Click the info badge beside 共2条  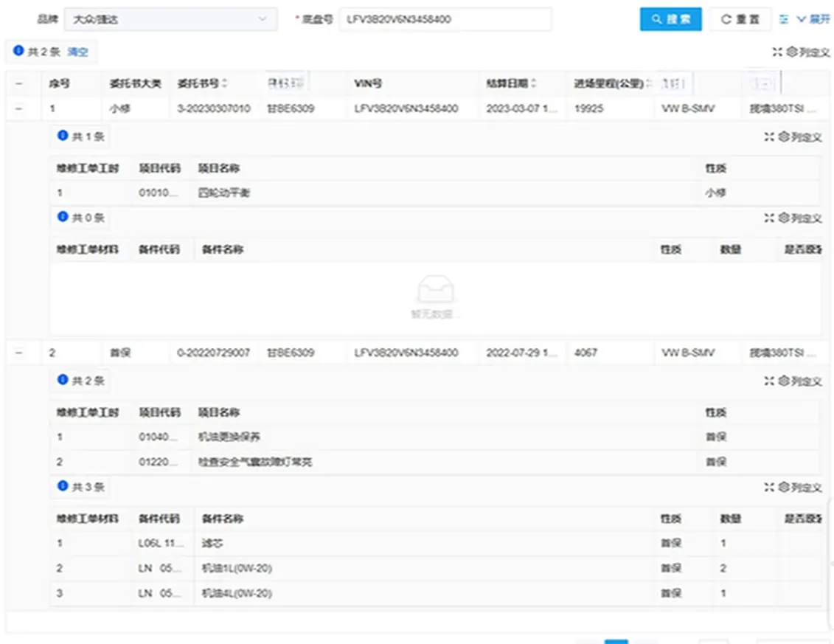[17, 52]
